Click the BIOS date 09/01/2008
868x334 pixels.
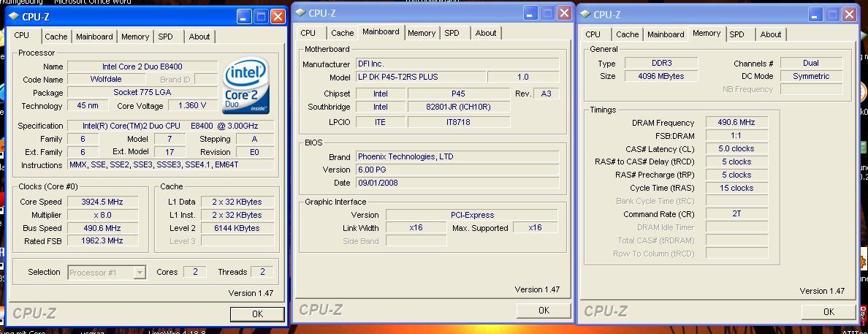click(x=457, y=183)
